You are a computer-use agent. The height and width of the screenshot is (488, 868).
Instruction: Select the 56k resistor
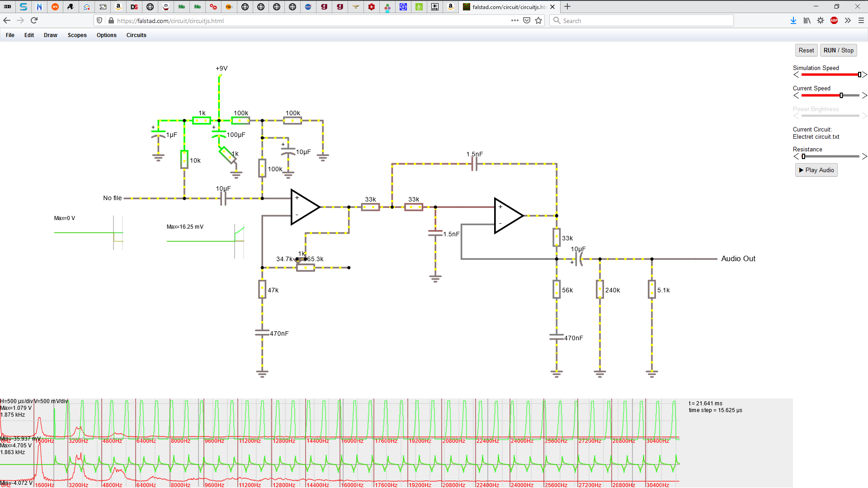tap(557, 289)
